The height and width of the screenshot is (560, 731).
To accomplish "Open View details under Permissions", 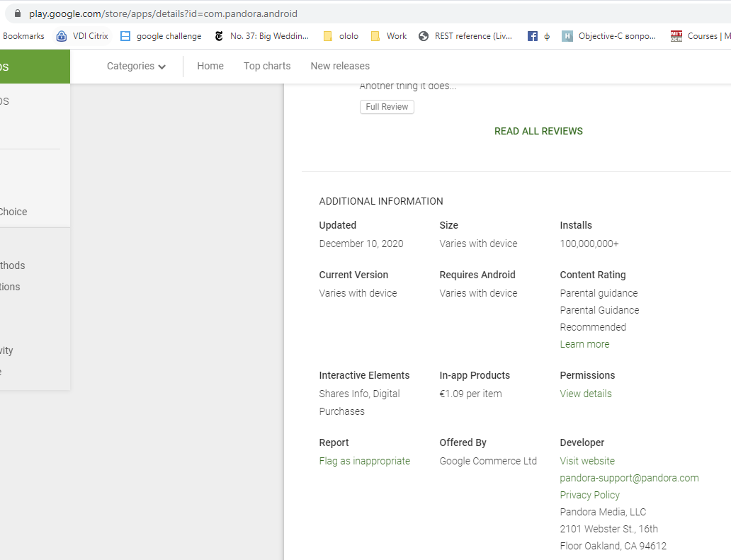I will (x=586, y=394).
